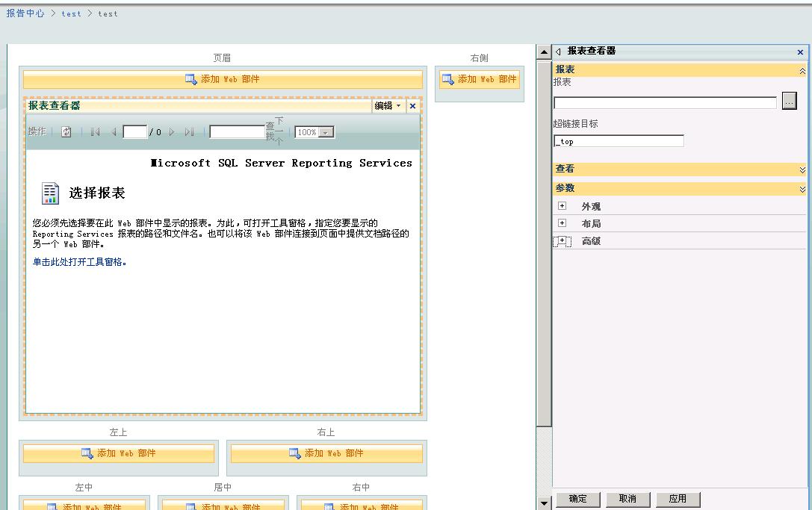Click tool pane scrollbar up arrow
This screenshot has height=510, width=812.
[x=544, y=52]
